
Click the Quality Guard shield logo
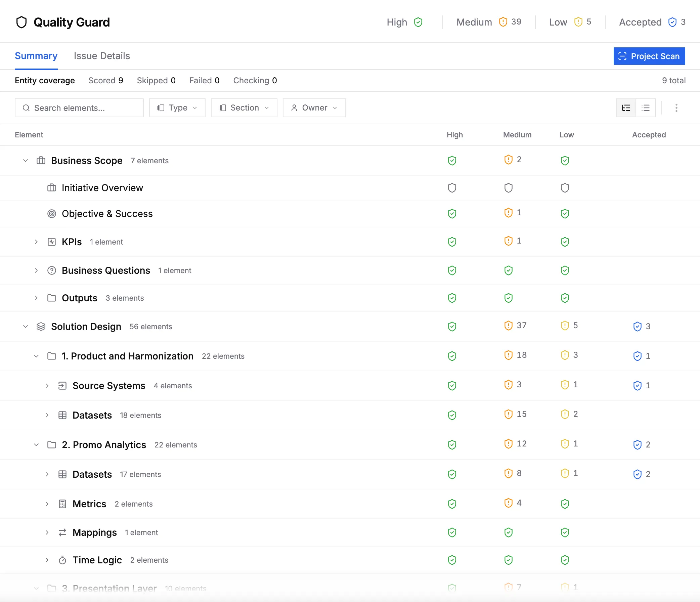point(21,22)
